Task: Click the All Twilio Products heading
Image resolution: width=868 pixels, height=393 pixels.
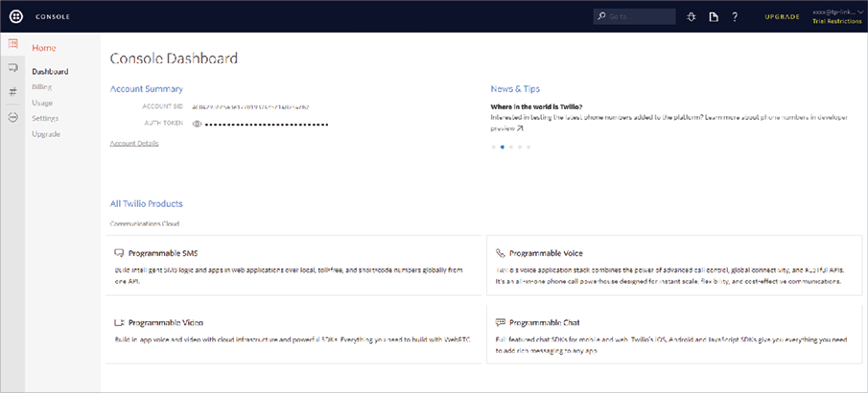Action: click(x=146, y=204)
